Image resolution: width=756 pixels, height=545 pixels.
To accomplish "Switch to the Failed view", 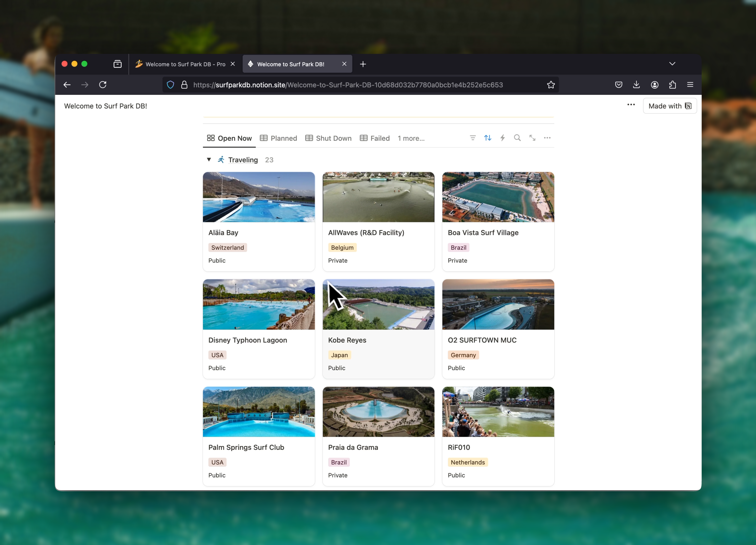I will tap(375, 138).
